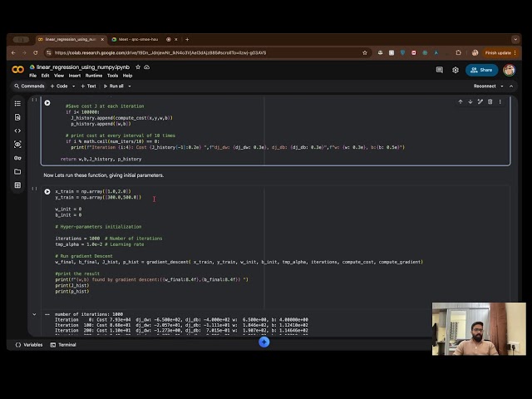Open a new browser tab

pos(187,39)
